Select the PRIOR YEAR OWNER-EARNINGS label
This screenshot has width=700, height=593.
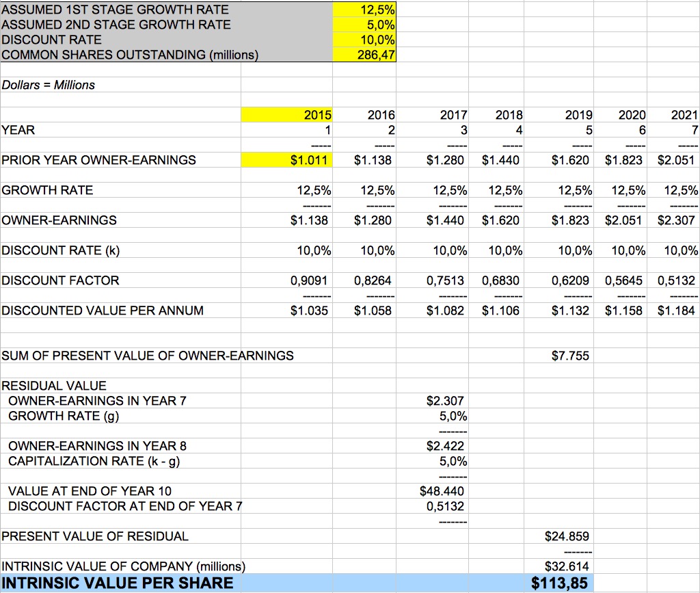click(x=98, y=160)
